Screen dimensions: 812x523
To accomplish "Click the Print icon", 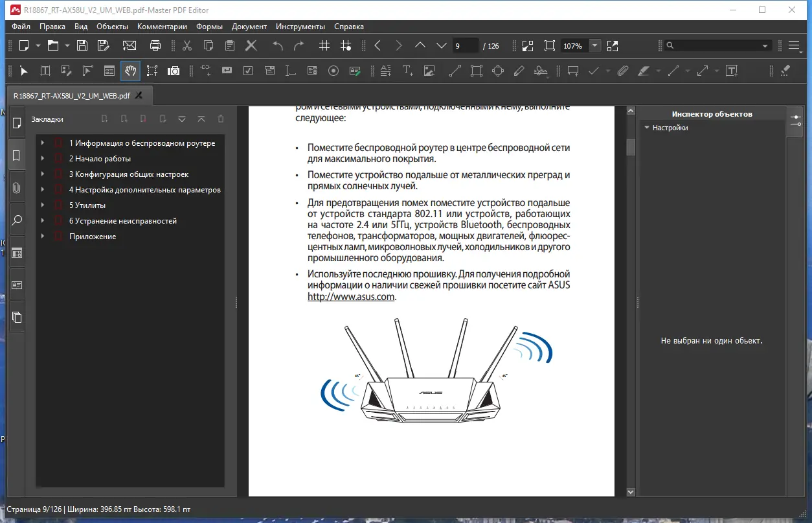I will click(x=155, y=46).
